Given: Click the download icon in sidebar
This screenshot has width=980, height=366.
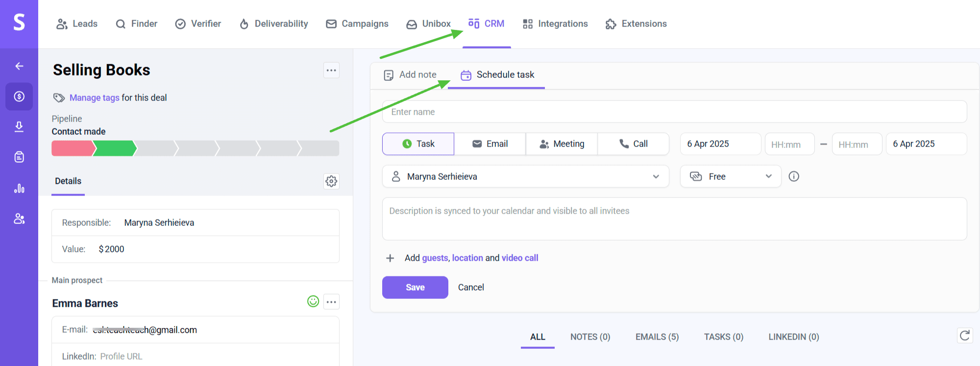Looking at the screenshot, I should point(19,127).
